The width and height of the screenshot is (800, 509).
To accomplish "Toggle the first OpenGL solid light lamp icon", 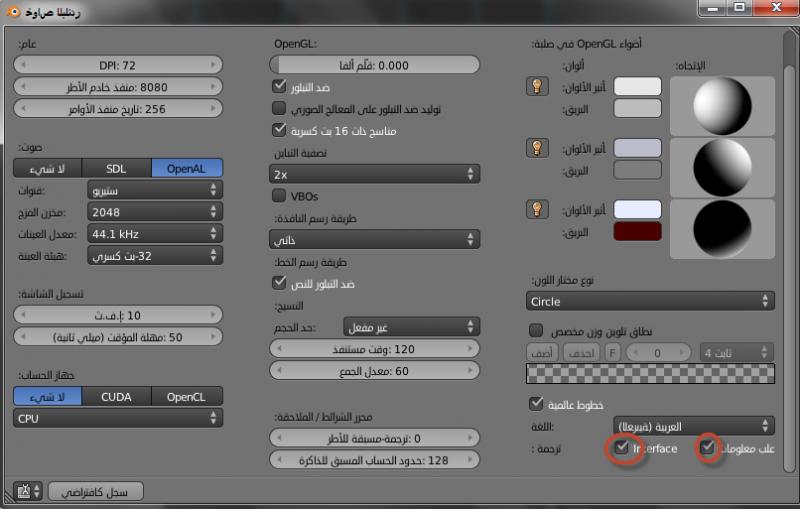I will point(537,86).
